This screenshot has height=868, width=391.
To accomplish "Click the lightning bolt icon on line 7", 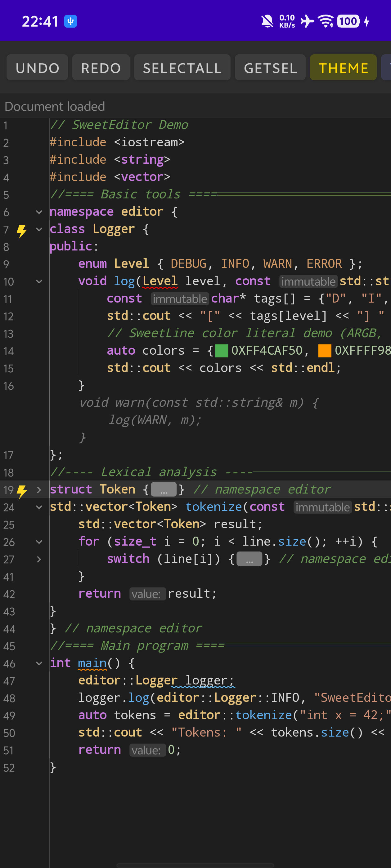I will 22,231.
